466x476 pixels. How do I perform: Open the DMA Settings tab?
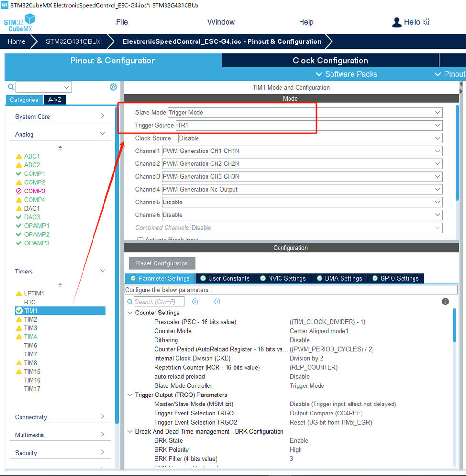pyautogui.click(x=340, y=278)
